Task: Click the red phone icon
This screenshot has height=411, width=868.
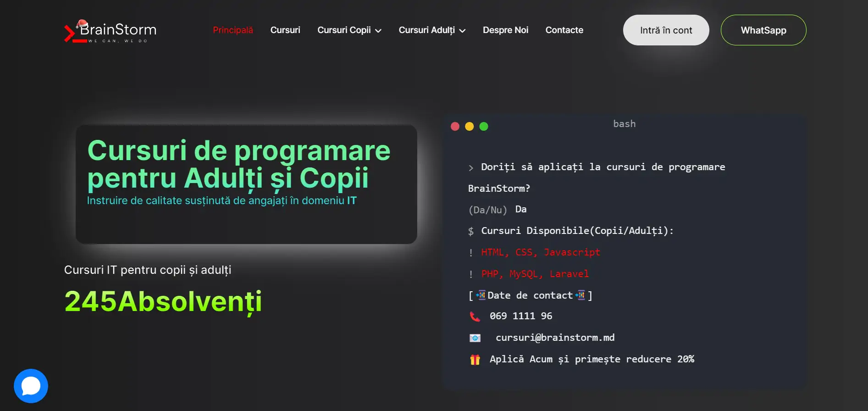Action: coord(475,317)
